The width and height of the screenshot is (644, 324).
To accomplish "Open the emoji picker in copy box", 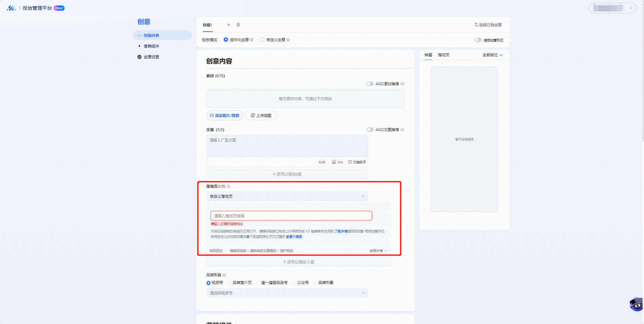I will [334, 162].
